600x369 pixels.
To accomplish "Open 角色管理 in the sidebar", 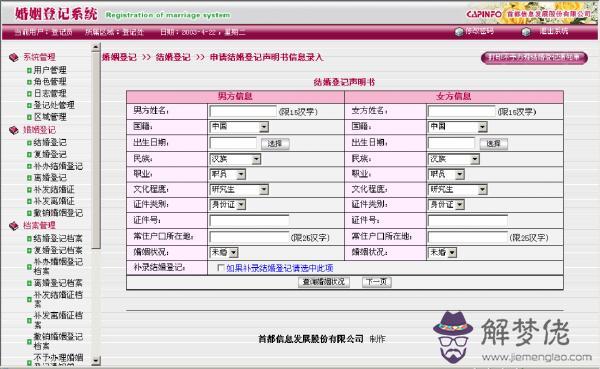I will coord(50,82).
